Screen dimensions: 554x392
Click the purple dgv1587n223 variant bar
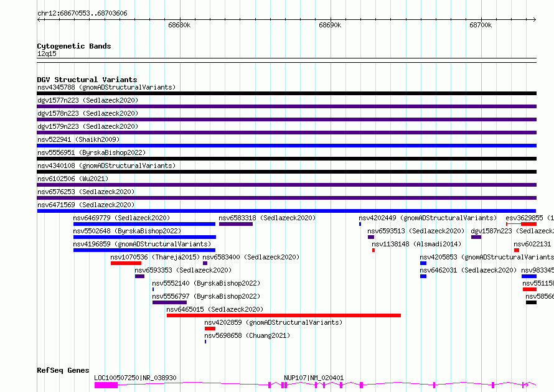click(x=476, y=237)
